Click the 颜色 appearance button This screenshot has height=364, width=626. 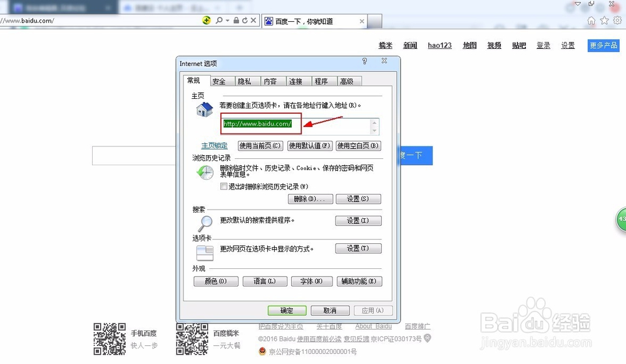coord(215,281)
